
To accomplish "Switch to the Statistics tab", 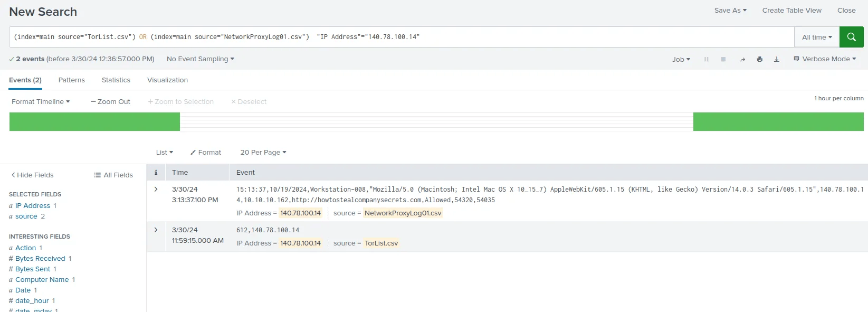I will coord(116,80).
